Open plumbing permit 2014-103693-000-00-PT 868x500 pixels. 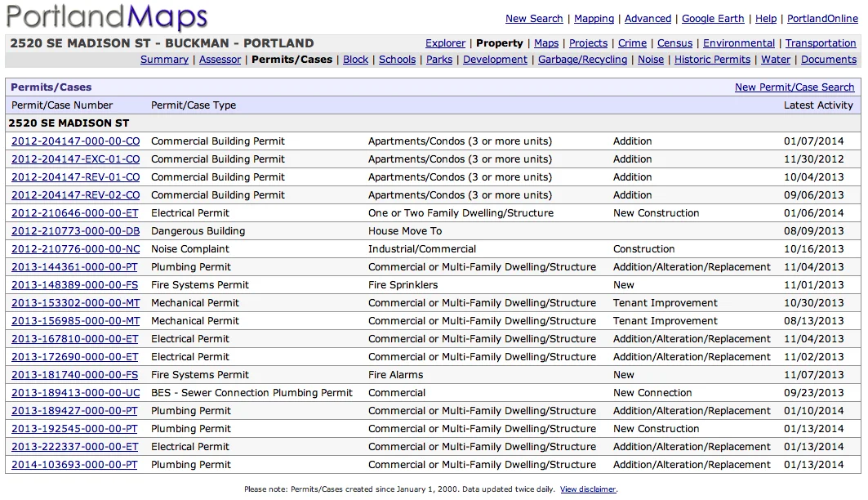pyautogui.click(x=74, y=465)
